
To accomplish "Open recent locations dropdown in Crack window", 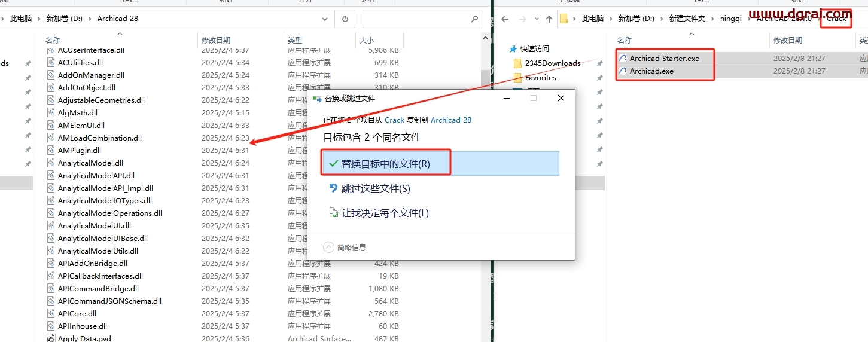I will tap(535, 19).
